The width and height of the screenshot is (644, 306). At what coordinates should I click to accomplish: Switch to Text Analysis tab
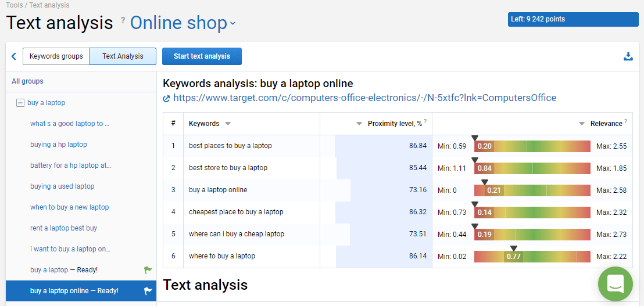(123, 56)
